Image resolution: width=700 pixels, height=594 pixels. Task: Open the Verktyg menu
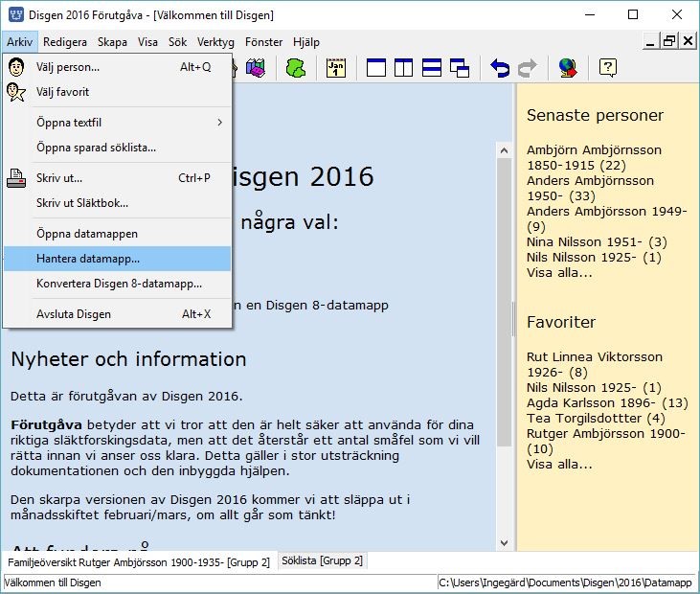(215, 42)
